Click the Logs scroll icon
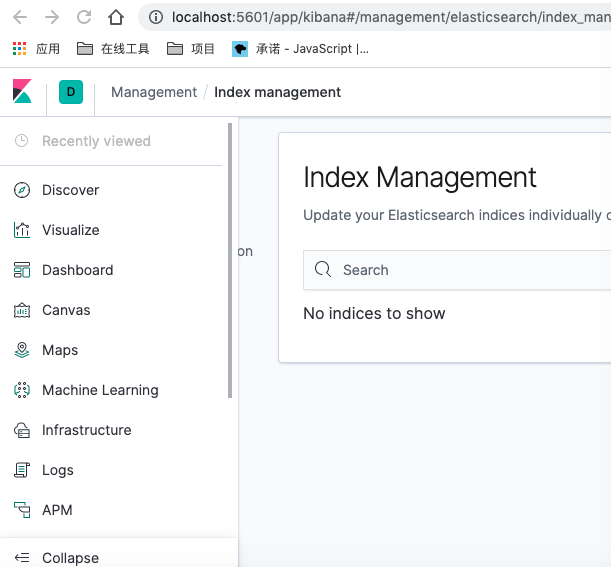611x567 pixels. pos(22,470)
